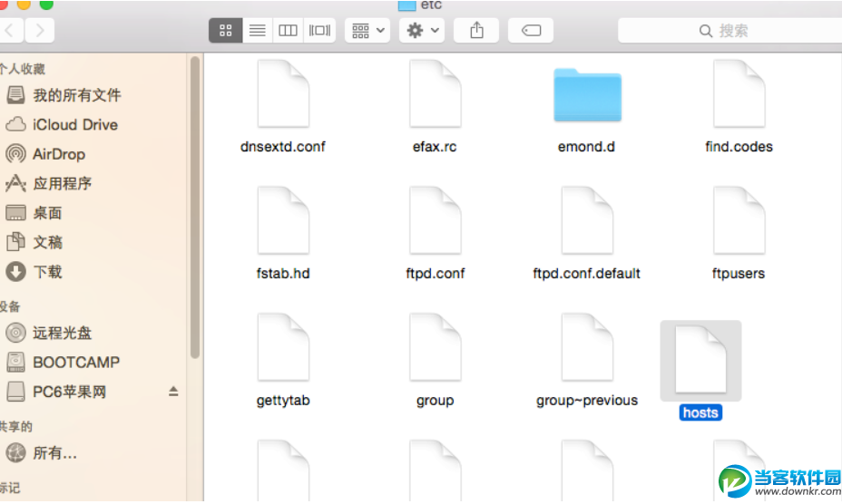Go back with the navigation arrow
The height and width of the screenshot is (504, 842).
[10, 30]
